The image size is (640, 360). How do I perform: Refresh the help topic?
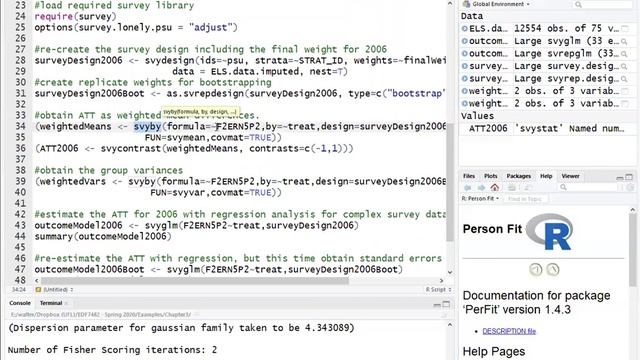click(x=631, y=188)
